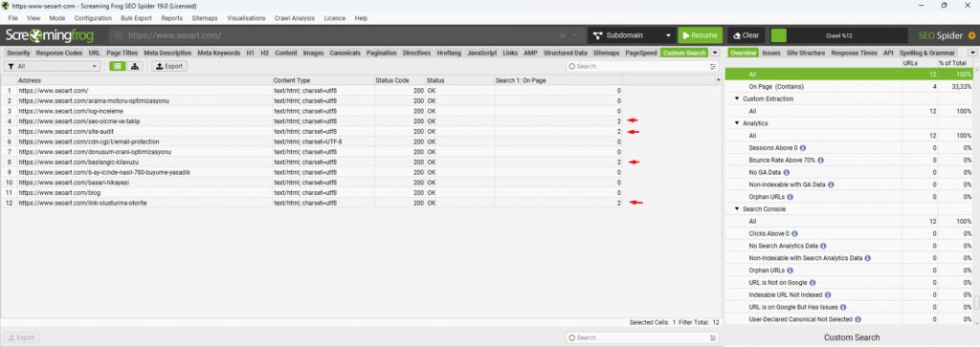Collapse the Analytics section
The image size is (980, 347).
coord(737,123)
